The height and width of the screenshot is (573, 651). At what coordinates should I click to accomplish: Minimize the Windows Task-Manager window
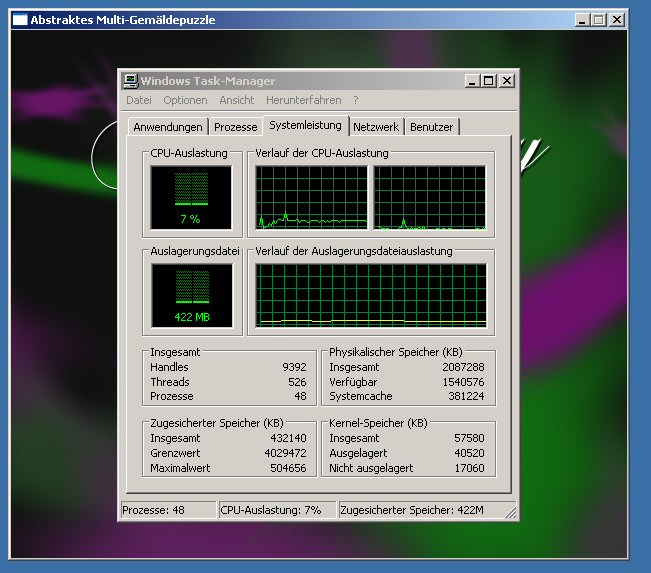472,81
